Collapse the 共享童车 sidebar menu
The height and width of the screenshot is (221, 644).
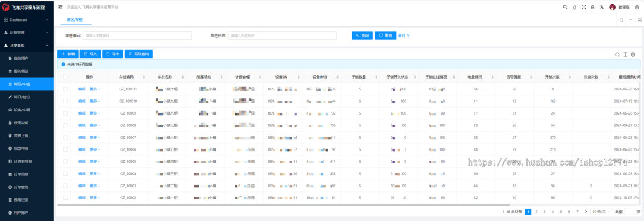pyautogui.click(x=27, y=45)
